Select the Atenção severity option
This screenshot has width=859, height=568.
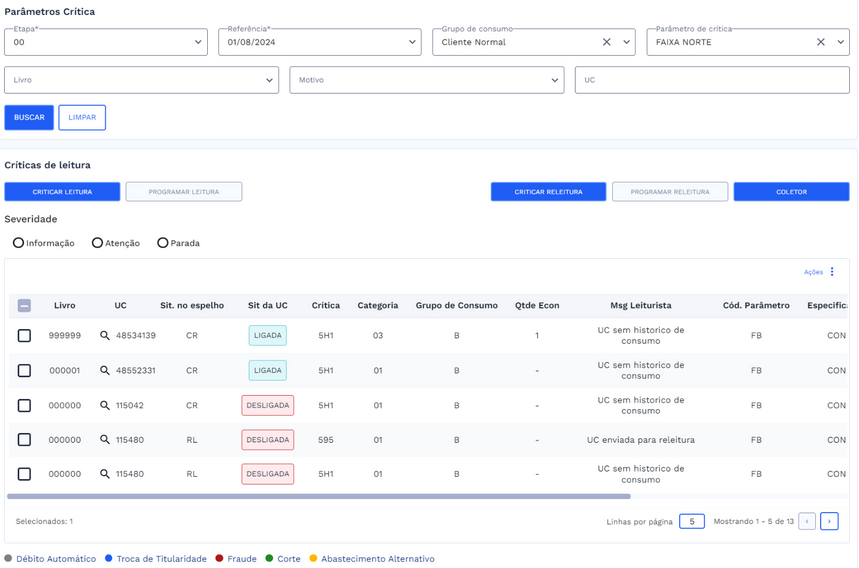(97, 243)
